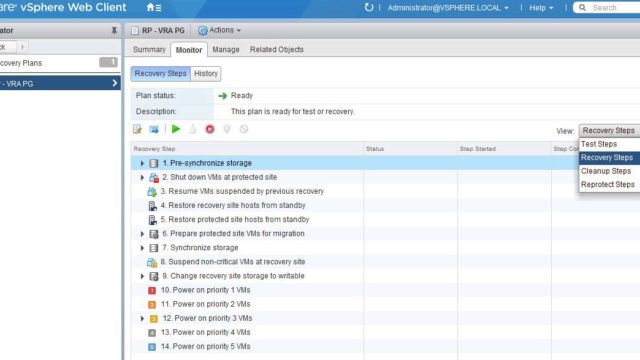This screenshot has height=360, width=640.
Task: Switch to the Summary tab
Action: coord(149,49)
